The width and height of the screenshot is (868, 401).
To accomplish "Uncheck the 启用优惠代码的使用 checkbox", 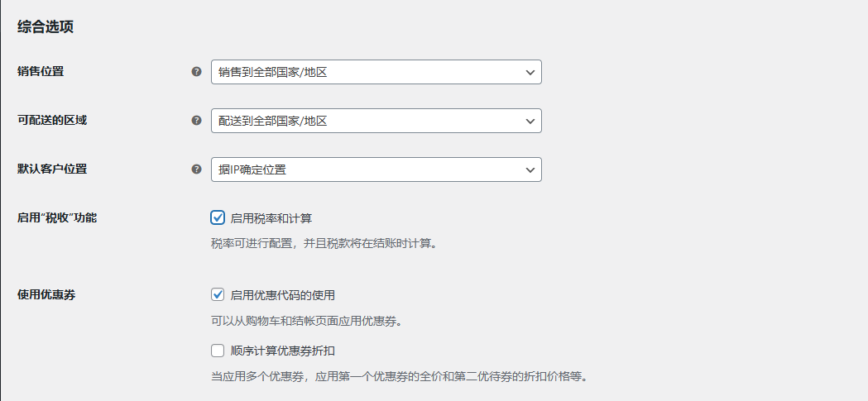I will point(218,294).
